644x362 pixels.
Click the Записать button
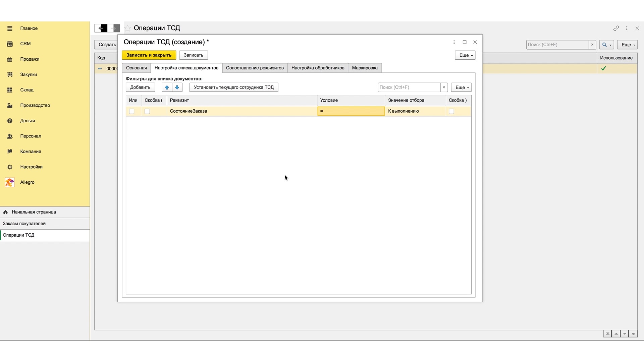point(194,55)
